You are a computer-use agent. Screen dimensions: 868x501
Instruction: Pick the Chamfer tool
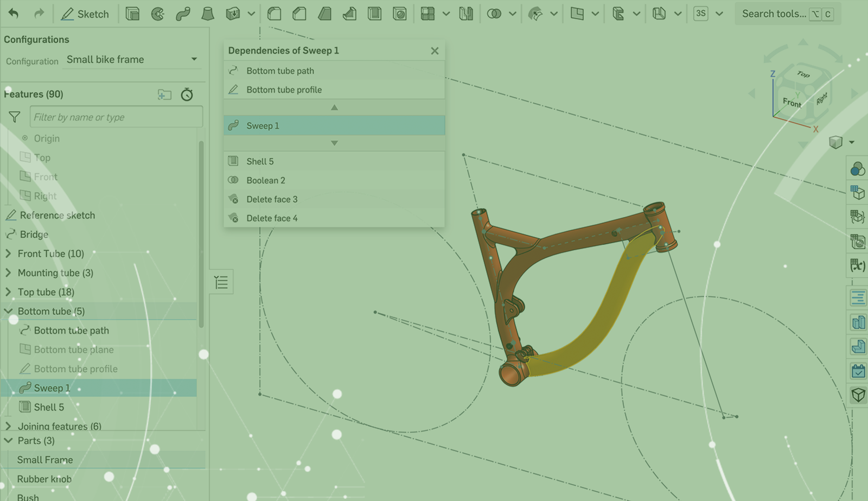tap(299, 14)
